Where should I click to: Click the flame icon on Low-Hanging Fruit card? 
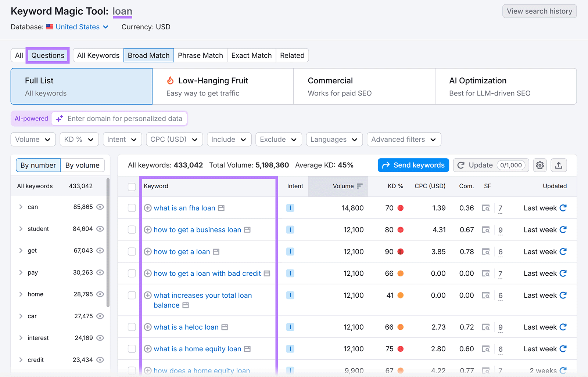tap(170, 80)
